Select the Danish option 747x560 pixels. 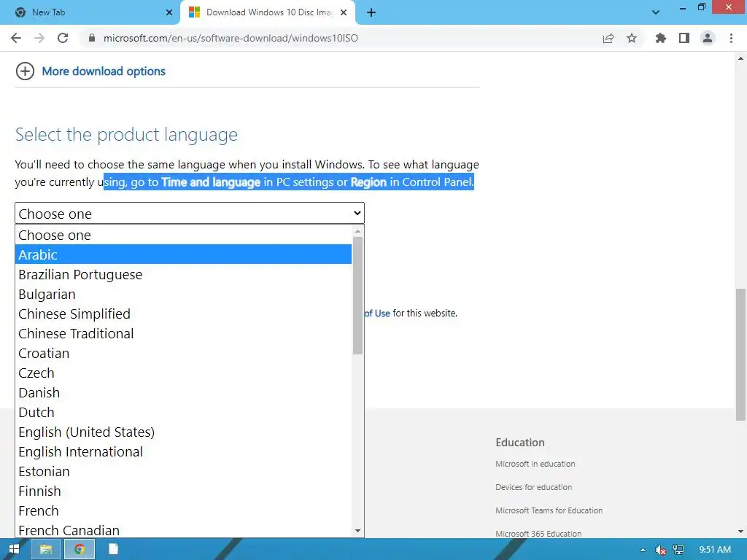(x=183, y=392)
